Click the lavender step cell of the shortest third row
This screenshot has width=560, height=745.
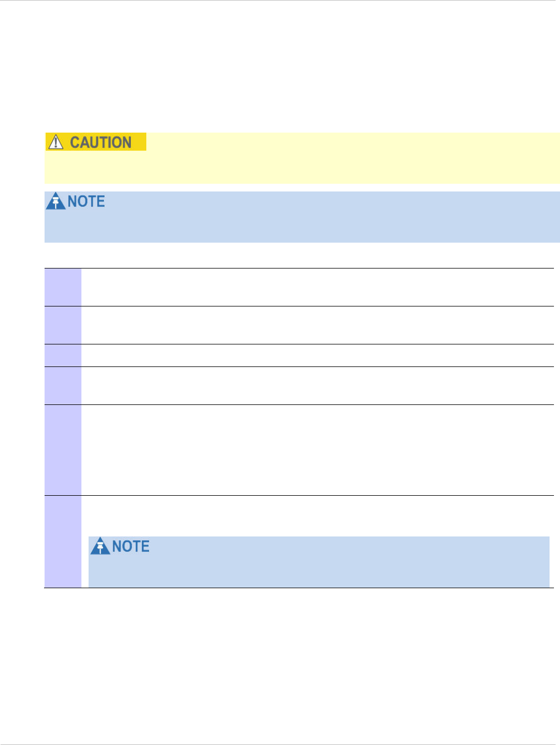63,355
